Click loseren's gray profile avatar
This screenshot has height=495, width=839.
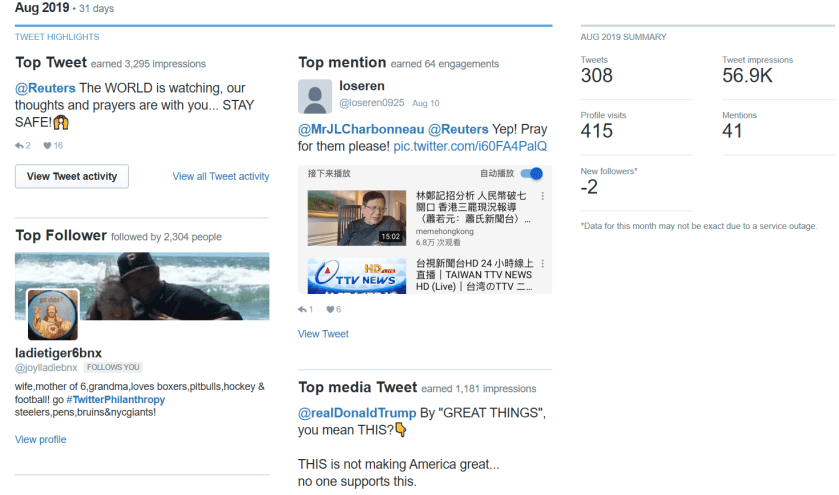pos(315,96)
